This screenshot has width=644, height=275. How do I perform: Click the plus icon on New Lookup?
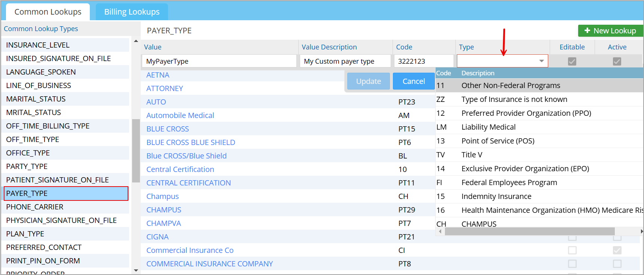(x=587, y=31)
